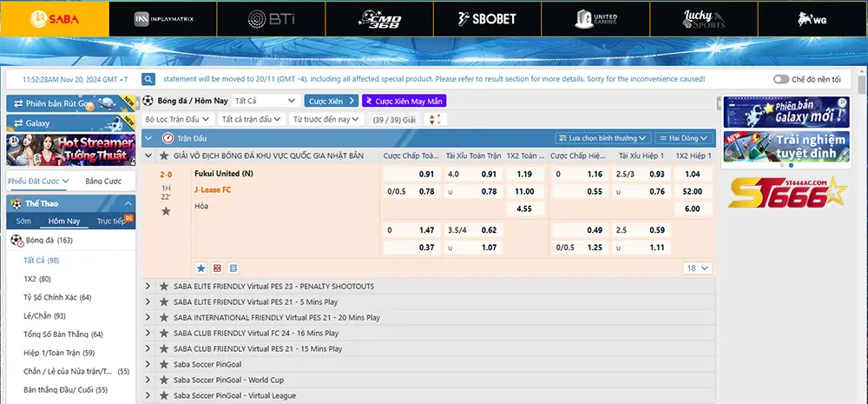Expand the Virtual PES 21 20 Mins Play league
Image resolution: width=868 pixels, height=404 pixels.
pyautogui.click(x=148, y=317)
